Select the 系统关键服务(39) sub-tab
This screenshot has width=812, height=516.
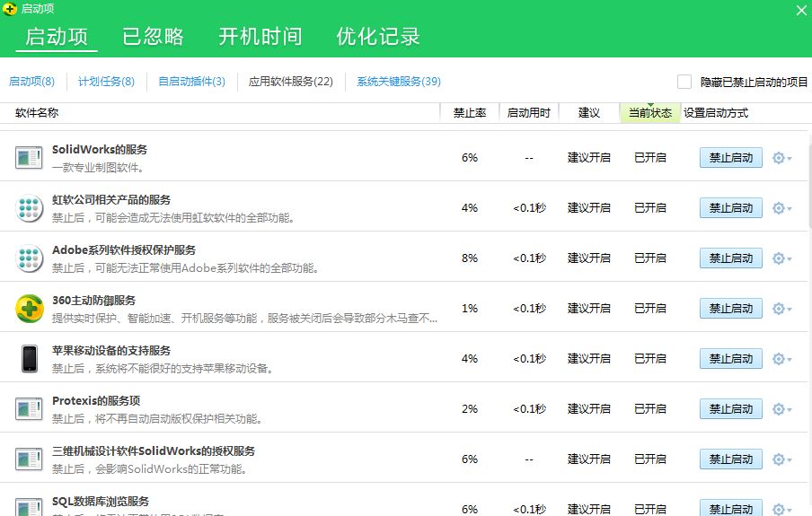pos(399,82)
